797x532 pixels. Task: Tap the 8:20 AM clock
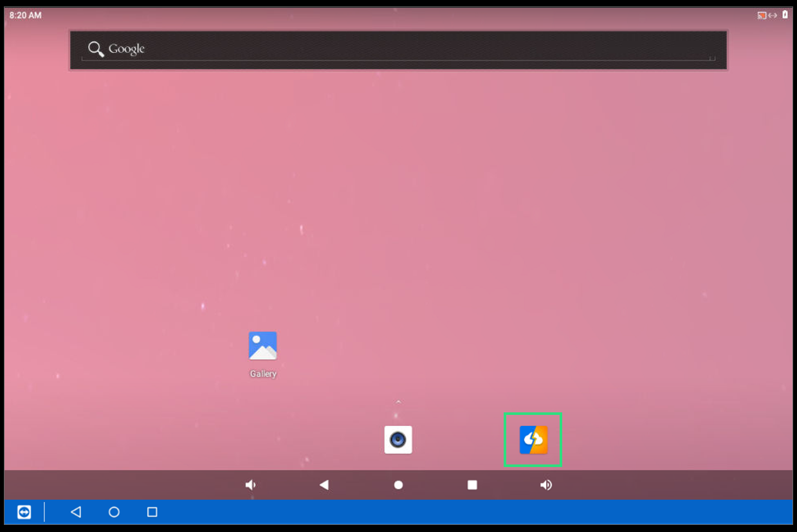tap(26, 15)
